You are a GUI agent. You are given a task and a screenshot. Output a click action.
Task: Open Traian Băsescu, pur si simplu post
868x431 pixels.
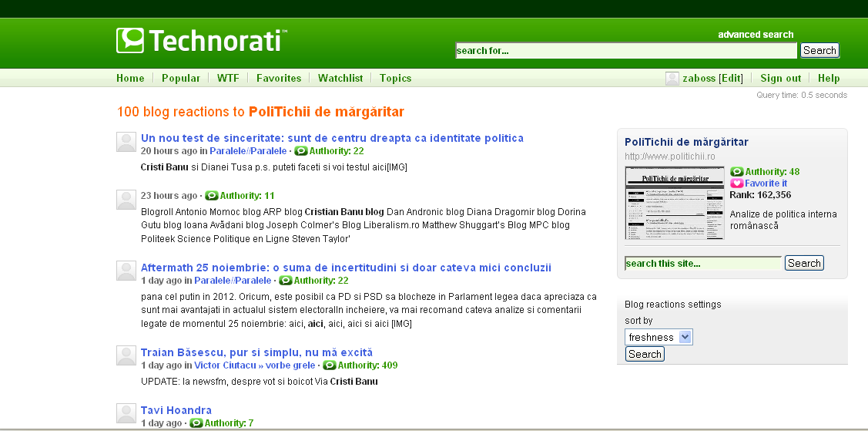pyautogui.click(x=257, y=352)
